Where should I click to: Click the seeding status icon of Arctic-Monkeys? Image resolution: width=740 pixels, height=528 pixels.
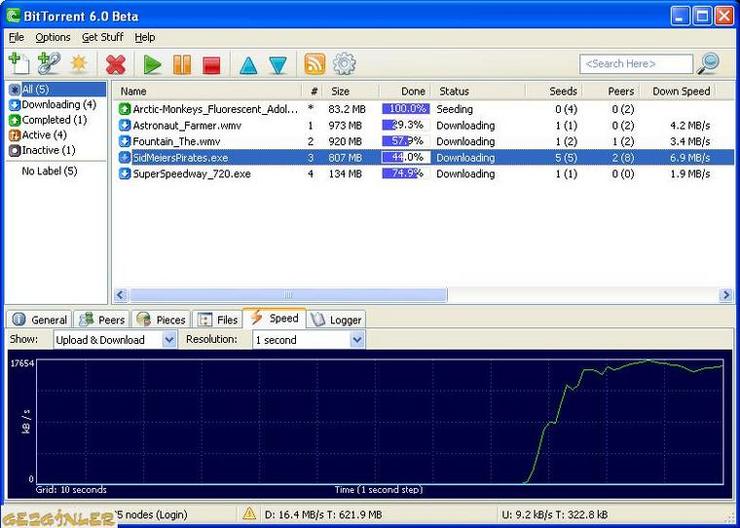pos(124,109)
